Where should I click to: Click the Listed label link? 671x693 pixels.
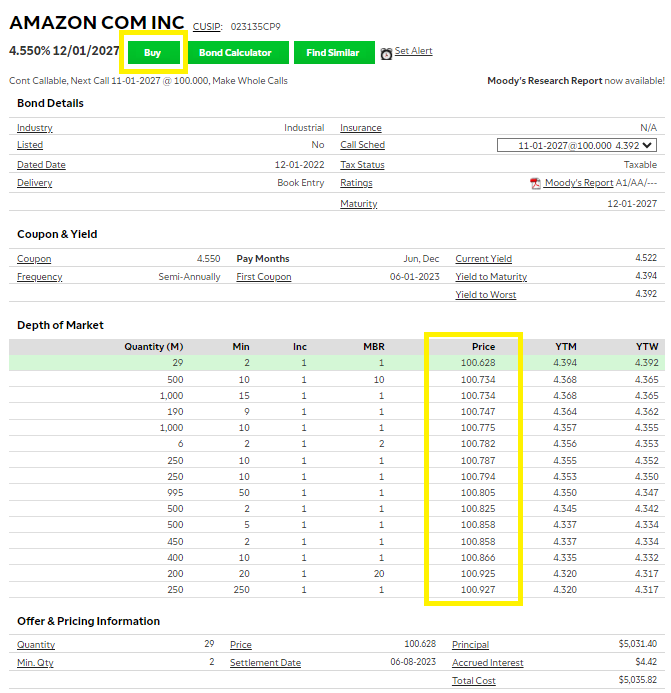click(x=30, y=145)
